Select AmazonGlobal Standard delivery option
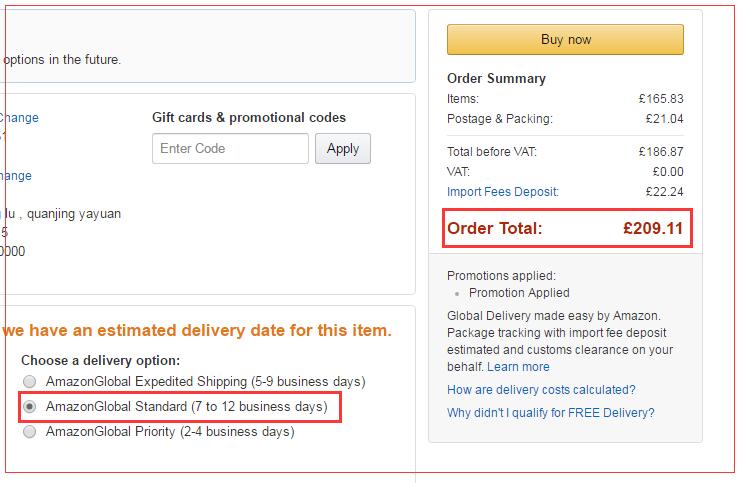Image resolution: width=741 pixels, height=483 pixels. (29, 406)
